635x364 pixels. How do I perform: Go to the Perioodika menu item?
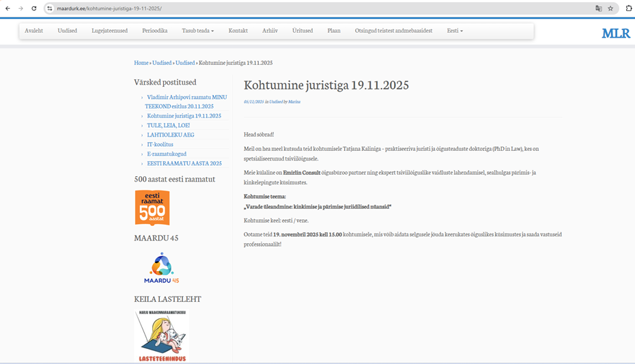(154, 31)
